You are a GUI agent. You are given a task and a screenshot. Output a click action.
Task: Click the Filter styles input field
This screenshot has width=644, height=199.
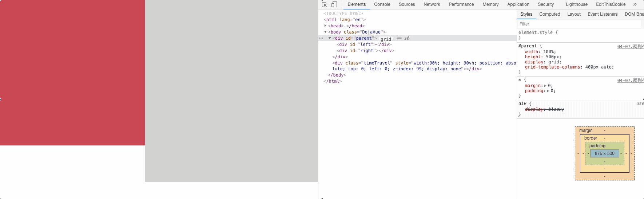pos(579,24)
